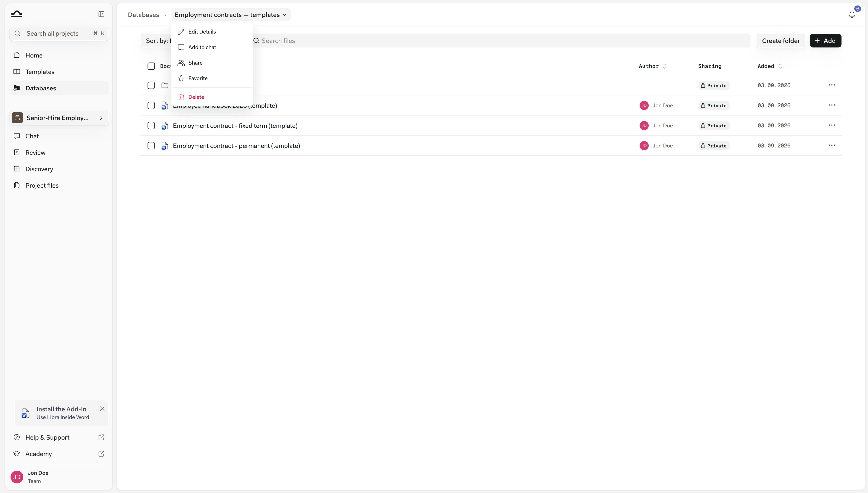Open more options for the folder row
The width and height of the screenshot is (868, 493).
coord(832,85)
